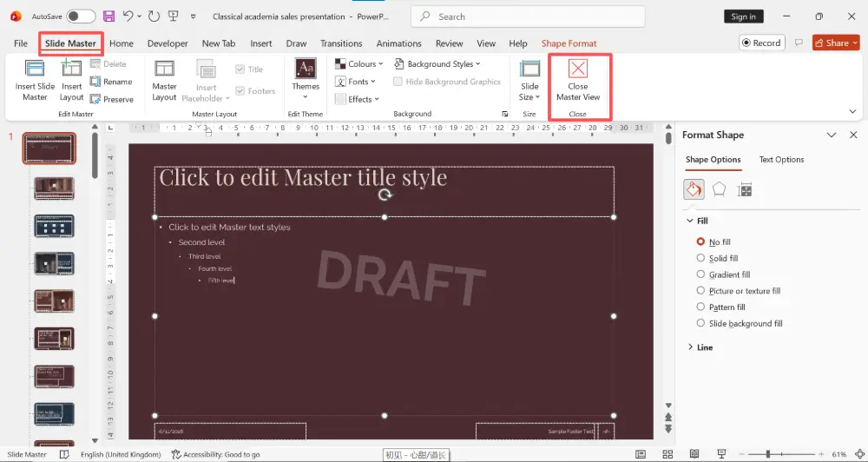Click the spell check book icon
The height and width of the screenshot is (462, 868).
pos(64,454)
